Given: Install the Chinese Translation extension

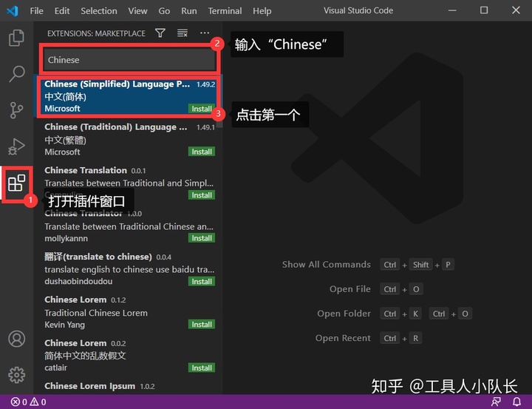Looking at the screenshot, I should click(202, 195).
